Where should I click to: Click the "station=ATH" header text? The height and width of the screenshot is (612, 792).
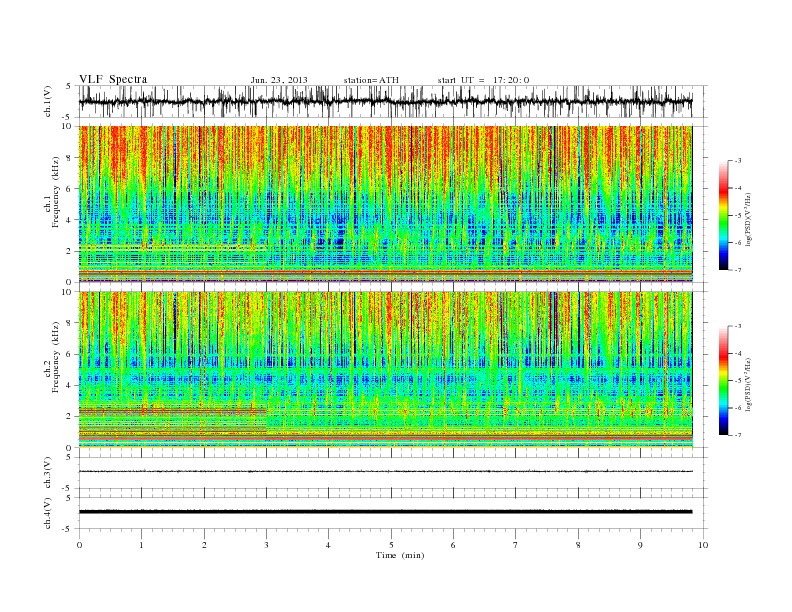(x=371, y=80)
